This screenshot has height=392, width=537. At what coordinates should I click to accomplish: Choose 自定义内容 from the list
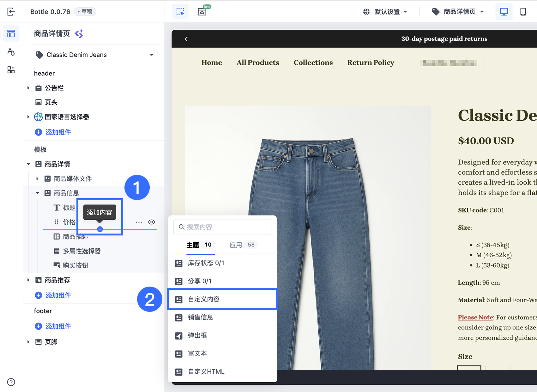pos(222,299)
